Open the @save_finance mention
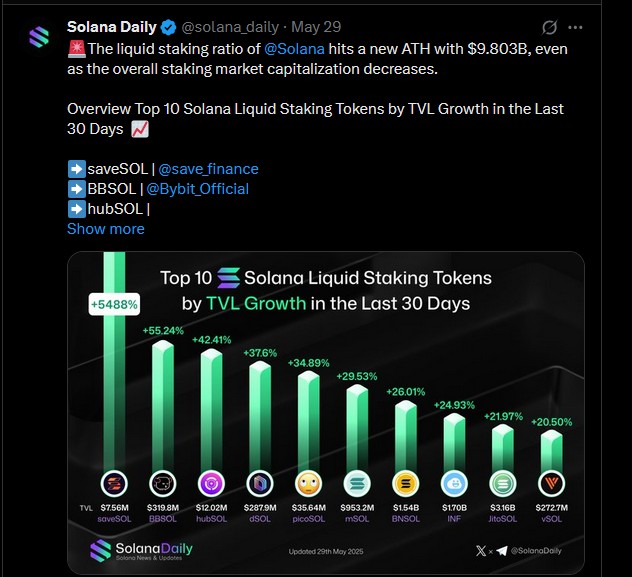632x577 pixels. point(208,169)
